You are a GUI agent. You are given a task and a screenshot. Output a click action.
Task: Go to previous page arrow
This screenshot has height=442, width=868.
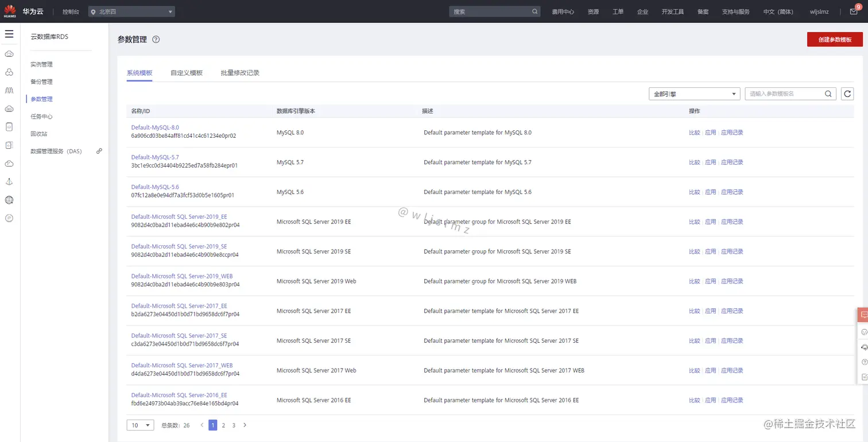pyautogui.click(x=202, y=425)
